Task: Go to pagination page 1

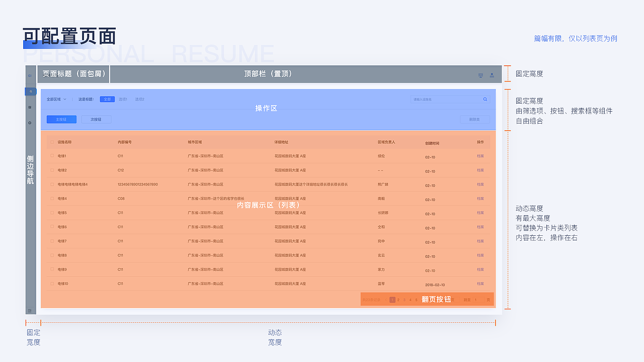Action: (x=392, y=300)
